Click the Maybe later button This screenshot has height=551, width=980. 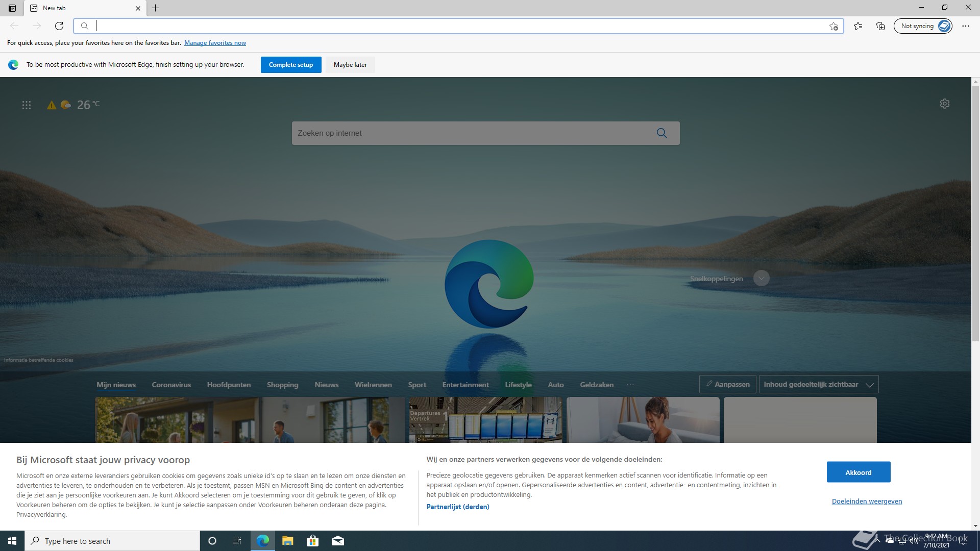click(350, 65)
